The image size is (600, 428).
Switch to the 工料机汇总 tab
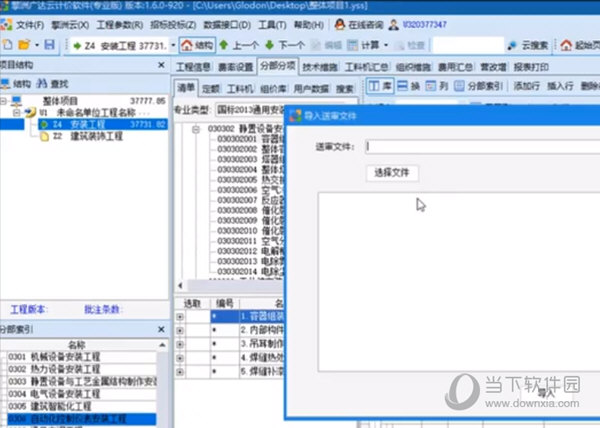tap(367, 67)
